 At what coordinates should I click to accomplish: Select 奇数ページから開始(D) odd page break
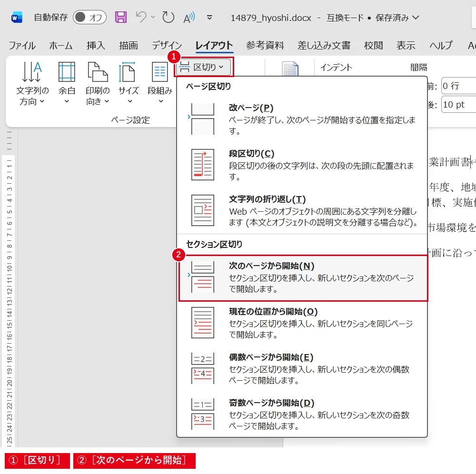[302, 414]
